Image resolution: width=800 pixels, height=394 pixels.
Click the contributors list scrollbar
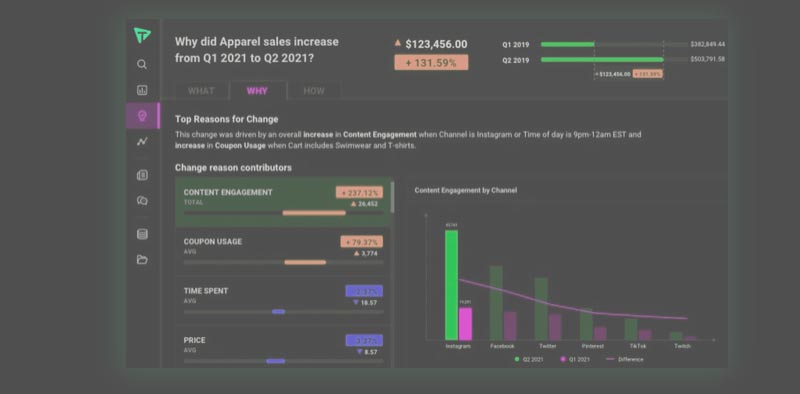[392, 196]
